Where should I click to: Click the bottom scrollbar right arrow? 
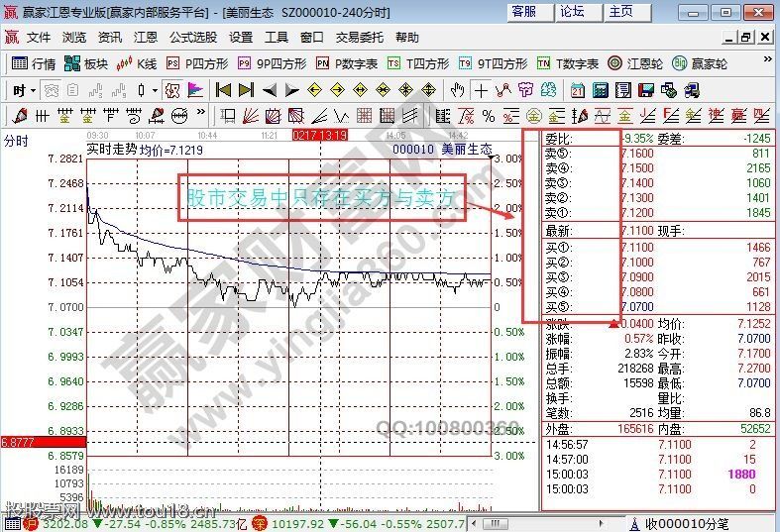(601, 523)
